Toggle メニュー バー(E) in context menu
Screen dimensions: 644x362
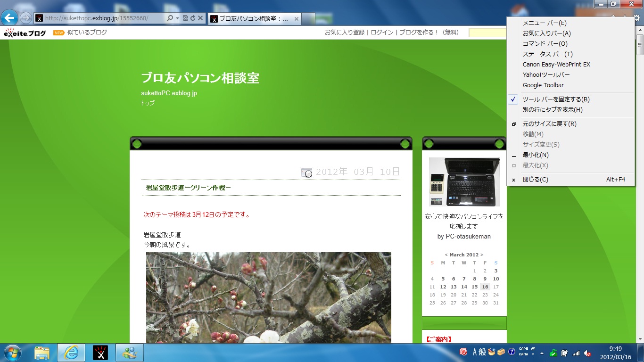[x=571, y=23]
